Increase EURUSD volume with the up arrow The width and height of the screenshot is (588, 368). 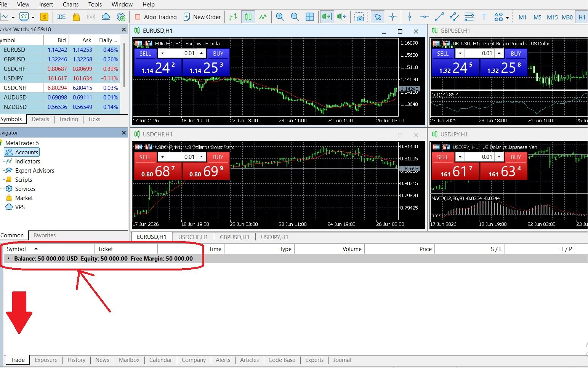[x=201, y=54]
